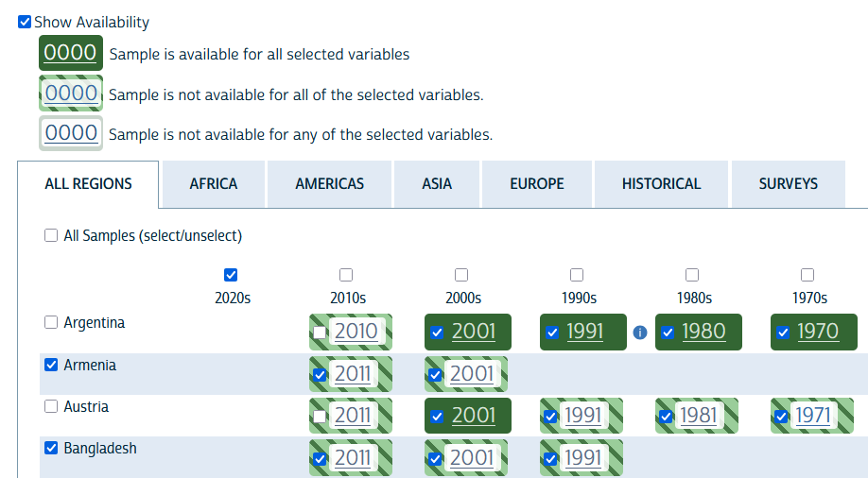868x478 pixels.
Task: Uncheck the Bangladesh 1991 sample checkbox
Action: pos(550,459)
